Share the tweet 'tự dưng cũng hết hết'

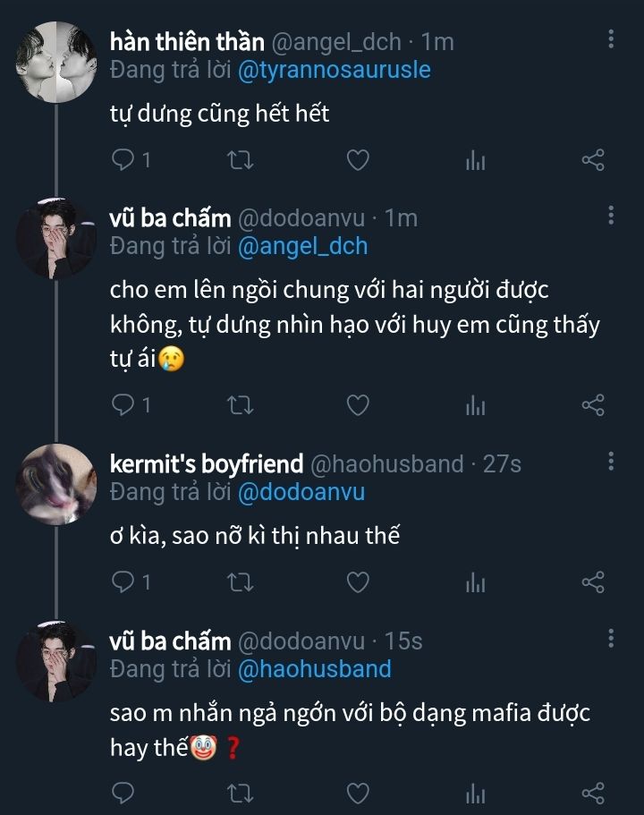(x=593, y=160)
